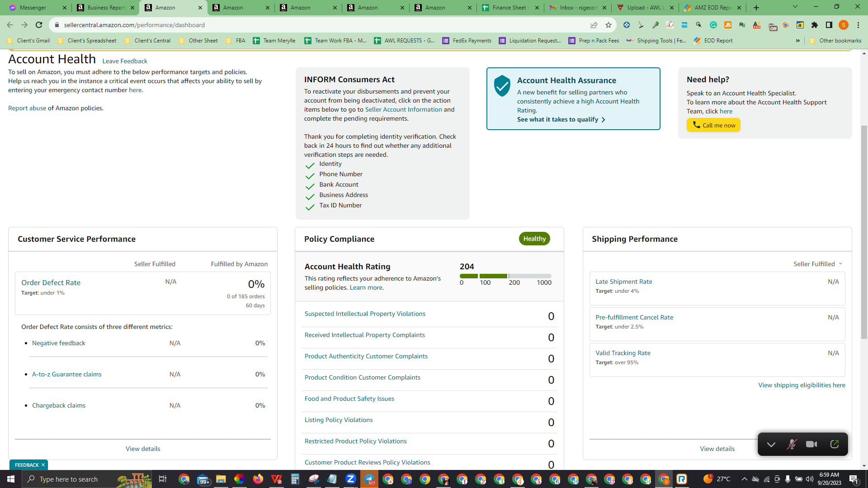Bookmark this page with the star icon
This screenshot has width=868, height=488.
(x=609, y=25)
